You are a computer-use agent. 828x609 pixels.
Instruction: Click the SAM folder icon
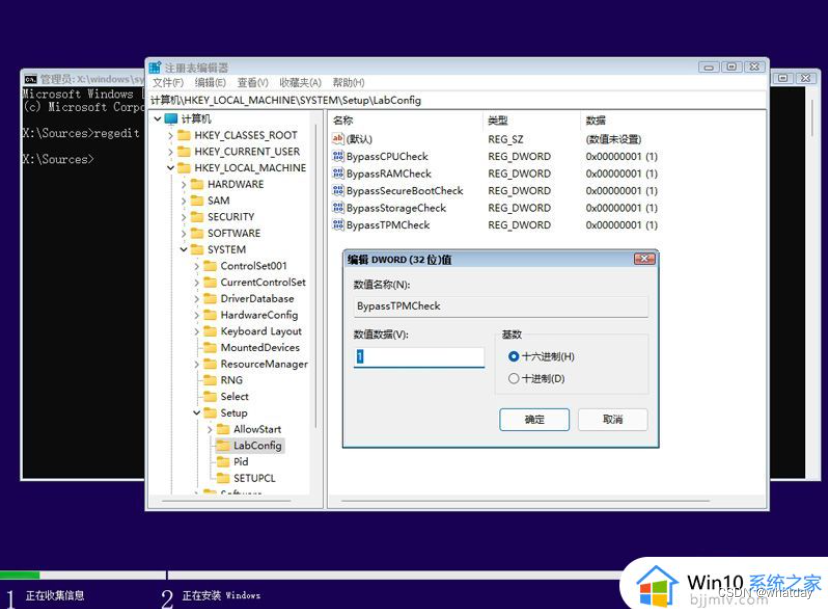[x=197, y=201]
